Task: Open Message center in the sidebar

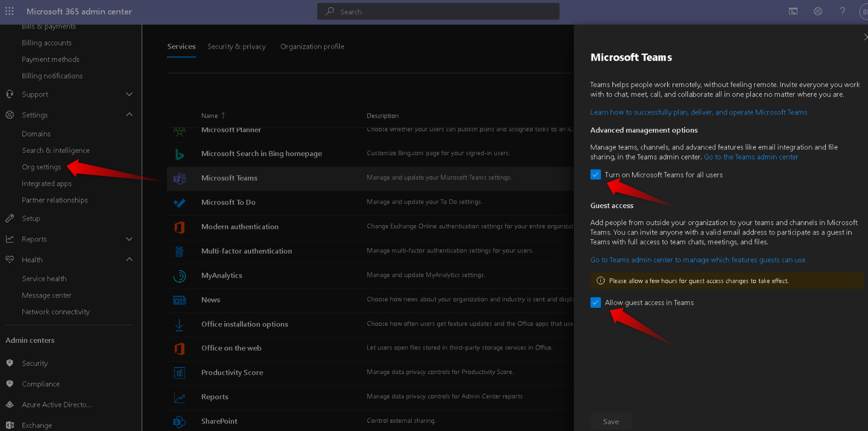Action: (x=47, y=295)
